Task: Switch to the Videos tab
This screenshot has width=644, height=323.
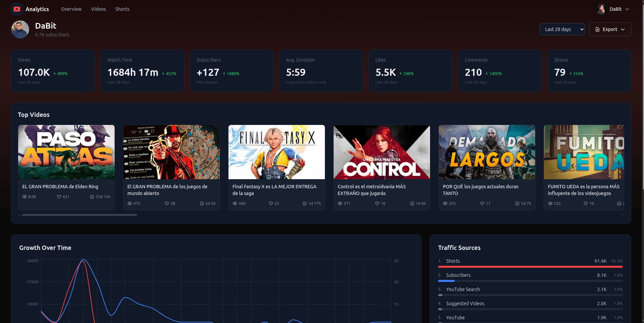Action: click(x=98, y=9)
